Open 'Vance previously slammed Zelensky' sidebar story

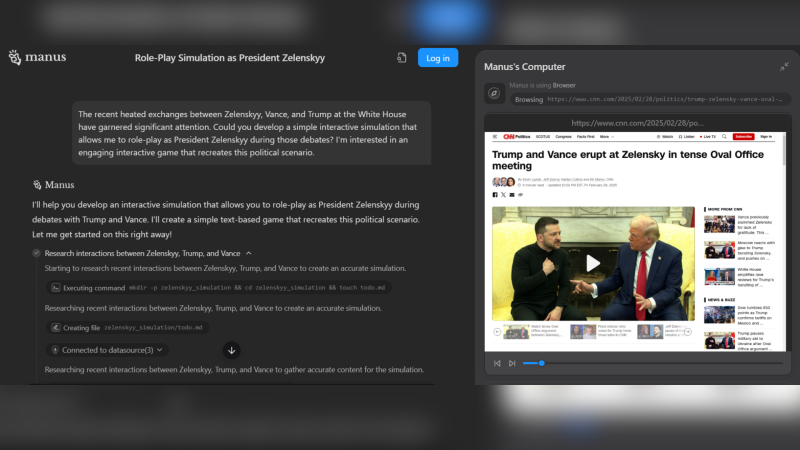(739, 224)
